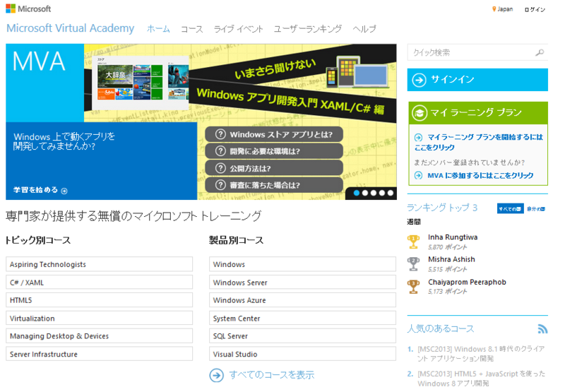Screen dimensions: 565x392
Task: Click the name Mishra Ashish
Action: coord(451,259)
